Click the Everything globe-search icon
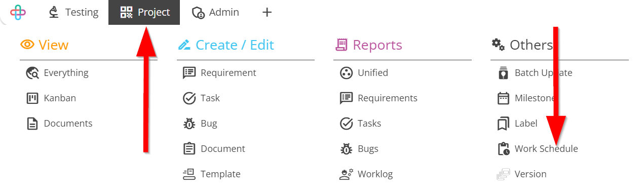 (32, 73)
